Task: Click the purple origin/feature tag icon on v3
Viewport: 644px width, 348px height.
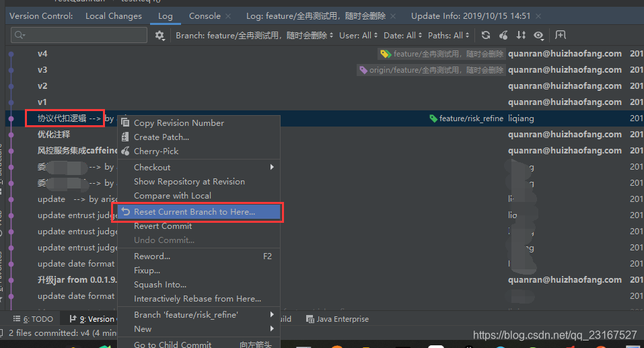Action: tap(363, 70)
